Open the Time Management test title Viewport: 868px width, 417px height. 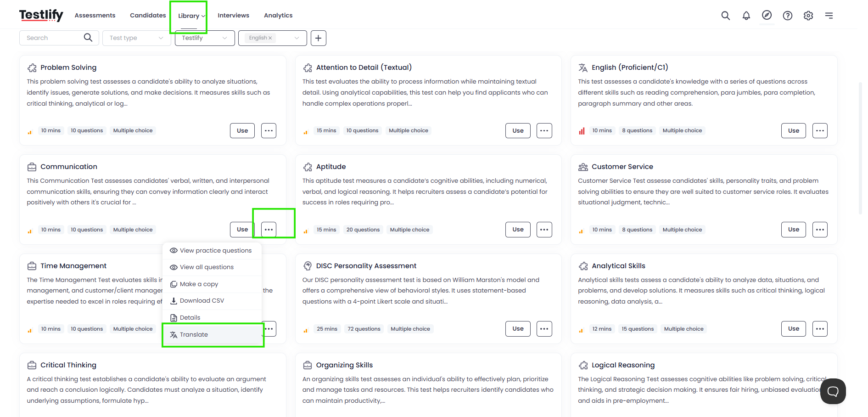73,266
